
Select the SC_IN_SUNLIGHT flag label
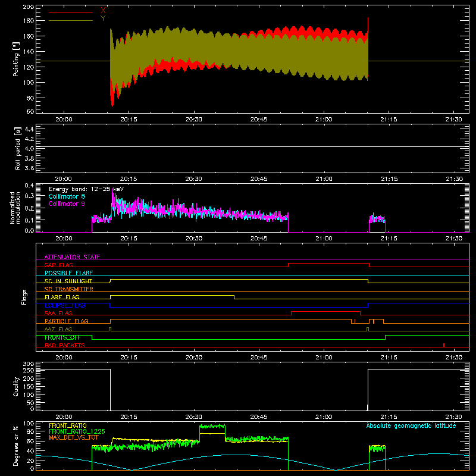click(x=68, y=281)
